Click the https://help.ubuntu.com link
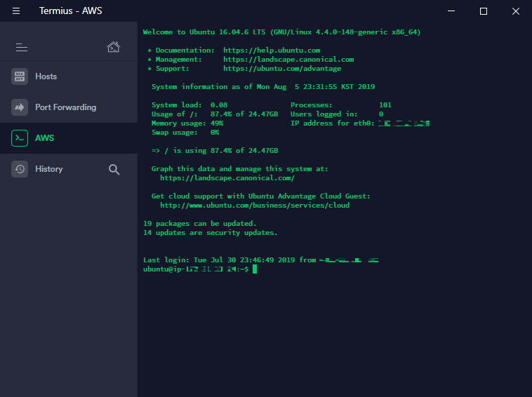The image size is (532, 397). click(272, 51)
